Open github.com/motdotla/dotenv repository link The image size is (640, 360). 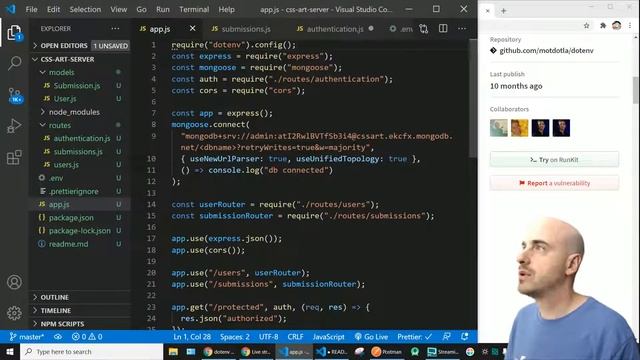coord(546,51)
